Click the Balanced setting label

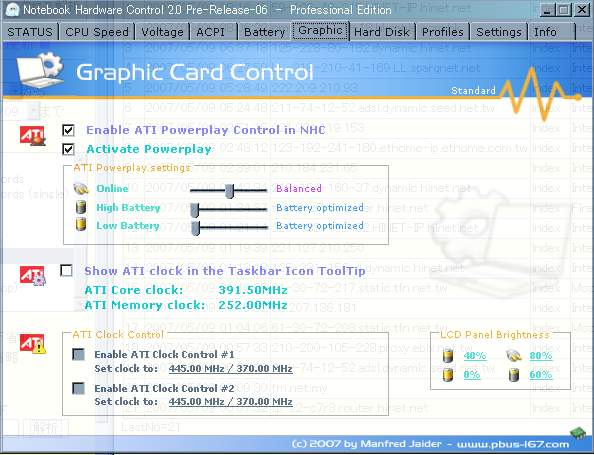click(x=299, y=189)
